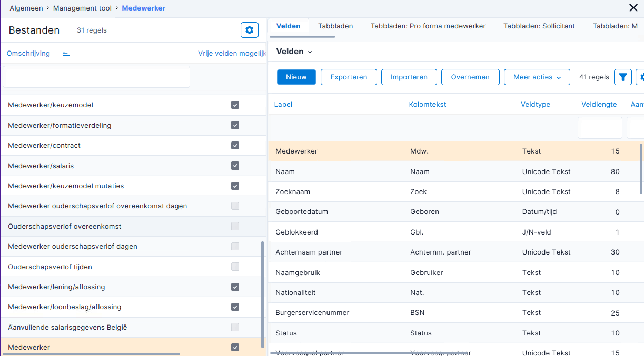
Task: Open the Meer acties dropdown
Action: pyautogui.click(x=537, y=77)
